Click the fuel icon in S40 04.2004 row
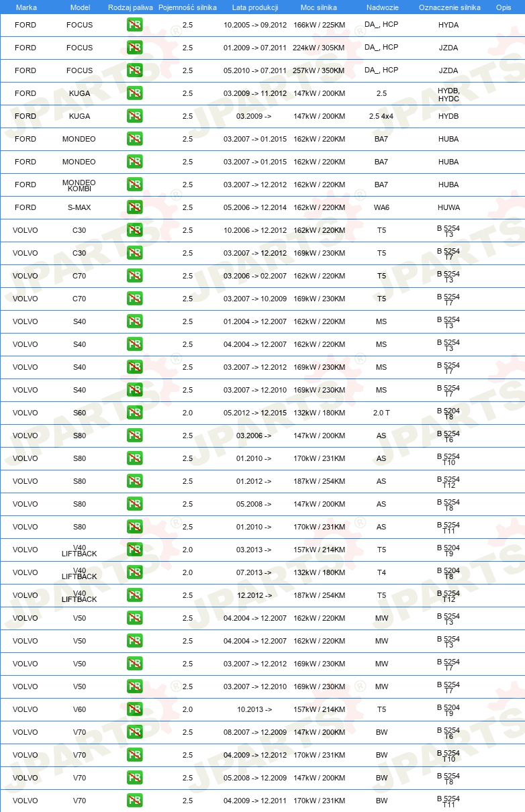The width and height of the screenshot is (525, 812). click(x=135, y=344)
